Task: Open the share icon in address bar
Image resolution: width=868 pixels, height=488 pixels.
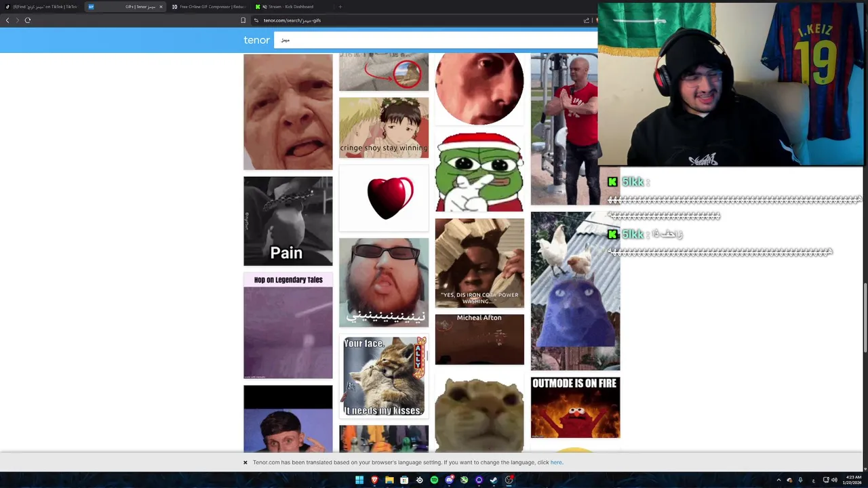Action: pyautogui.click(x=587, y=20)
